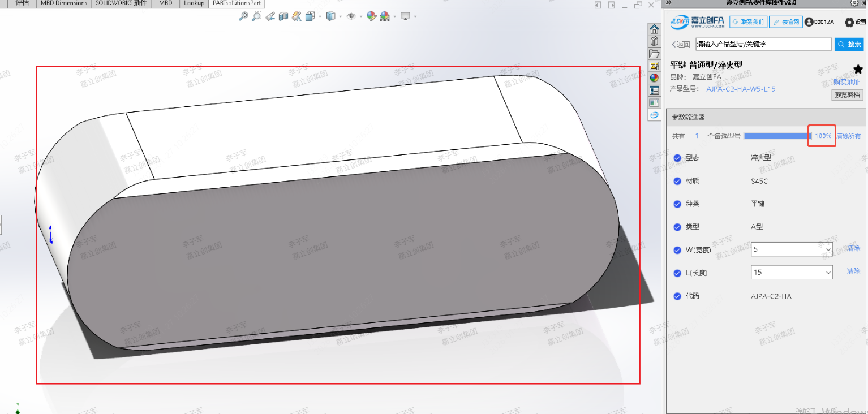
Task: Click the Zoom to Fit icon
Action: 243,16
